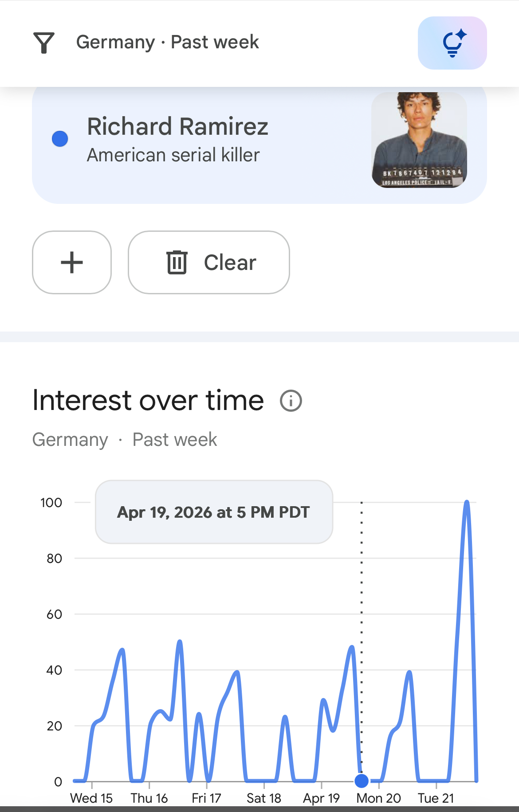Click the plus icon to add comparison
Image resolution: width=519 pixels, height=812 pixels.
(x=72, y=262)
